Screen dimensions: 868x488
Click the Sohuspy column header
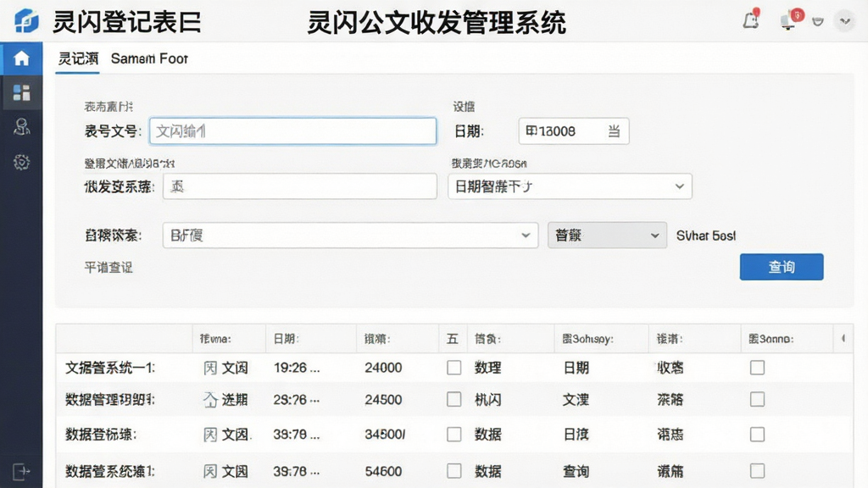pos(588,339)
